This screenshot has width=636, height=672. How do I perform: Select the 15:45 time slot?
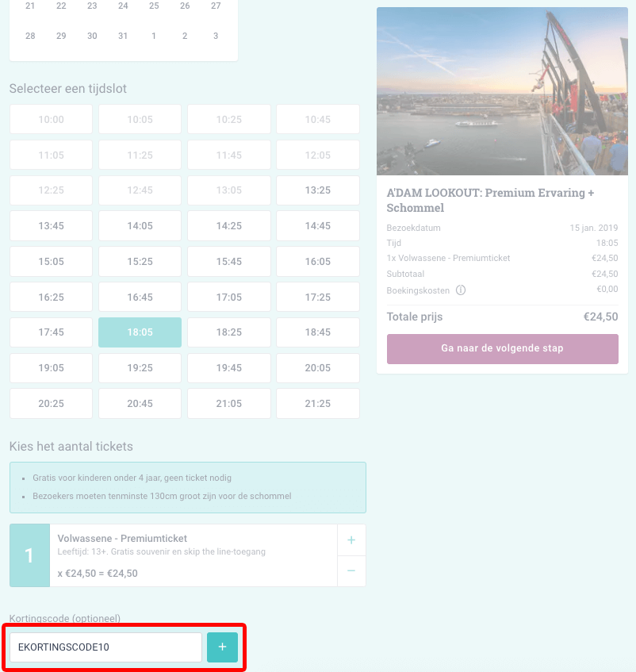tap(229, 262)
